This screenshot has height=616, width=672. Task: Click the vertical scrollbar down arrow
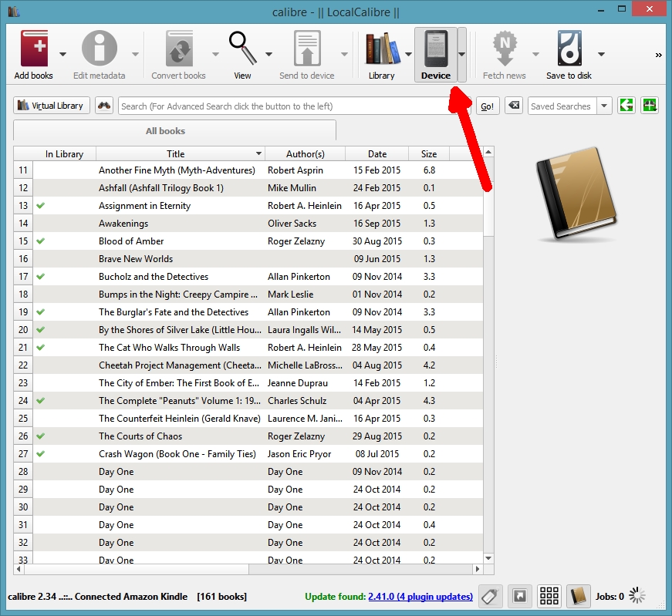point(488,558)
